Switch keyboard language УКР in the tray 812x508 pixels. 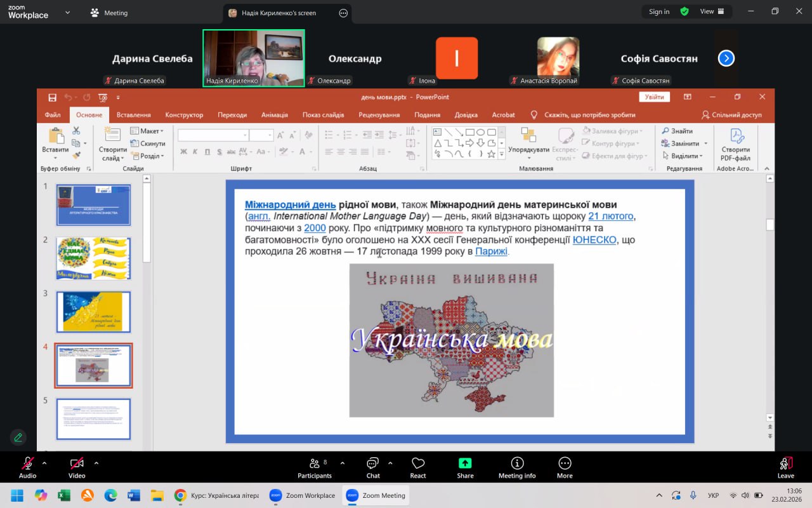713,495
